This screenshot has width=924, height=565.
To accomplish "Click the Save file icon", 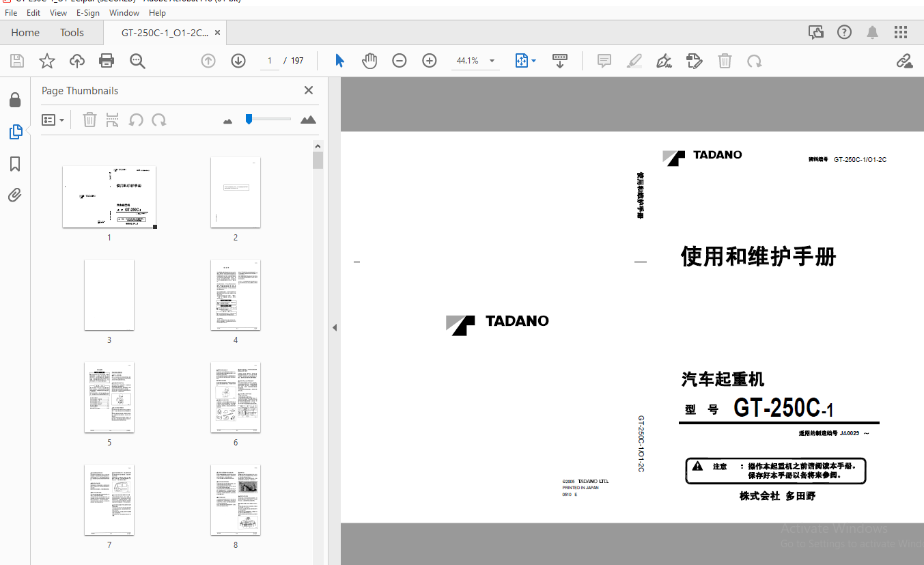I will 17,61.
